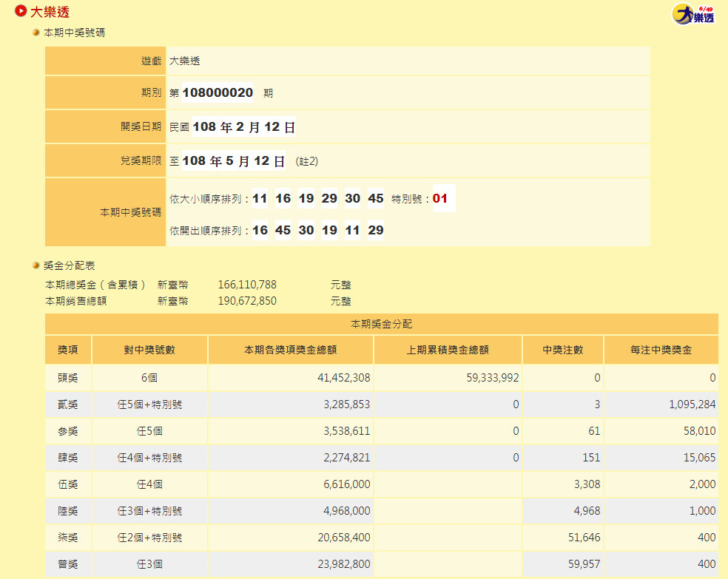Image resolution: width=728 pixels, height=579 pixels.
Task: Click the 本期各獎項獎金總額 column header
Action: coord(291,350)
